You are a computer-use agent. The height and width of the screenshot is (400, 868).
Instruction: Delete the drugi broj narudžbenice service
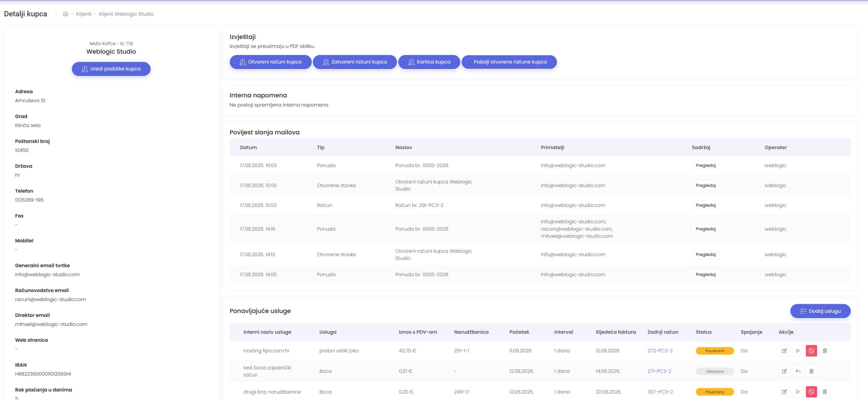tap(825, 392)
